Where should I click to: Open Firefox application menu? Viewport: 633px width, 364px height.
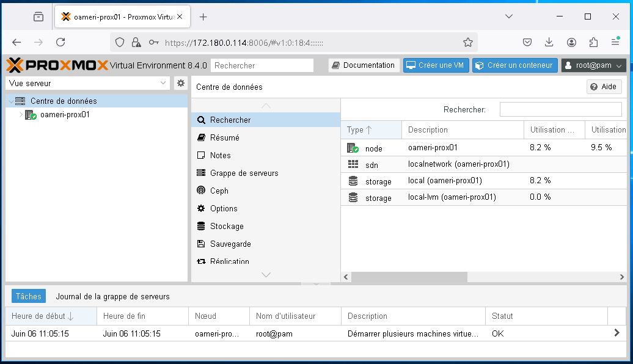[615, 42]
